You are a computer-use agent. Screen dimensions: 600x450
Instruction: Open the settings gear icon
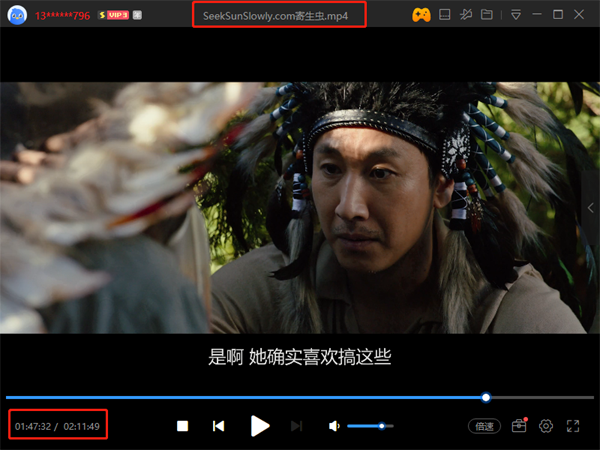[546, 426]
